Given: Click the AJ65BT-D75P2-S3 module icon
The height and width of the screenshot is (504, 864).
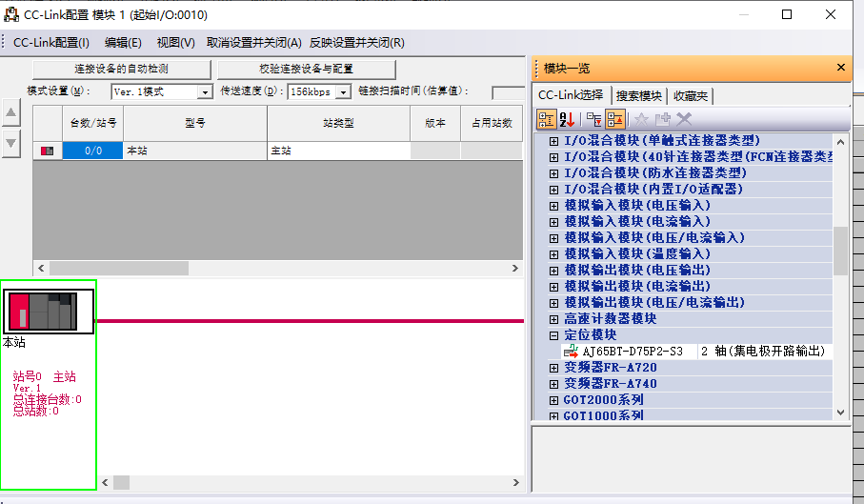Looking at the screenshot, I should (571, 352).
